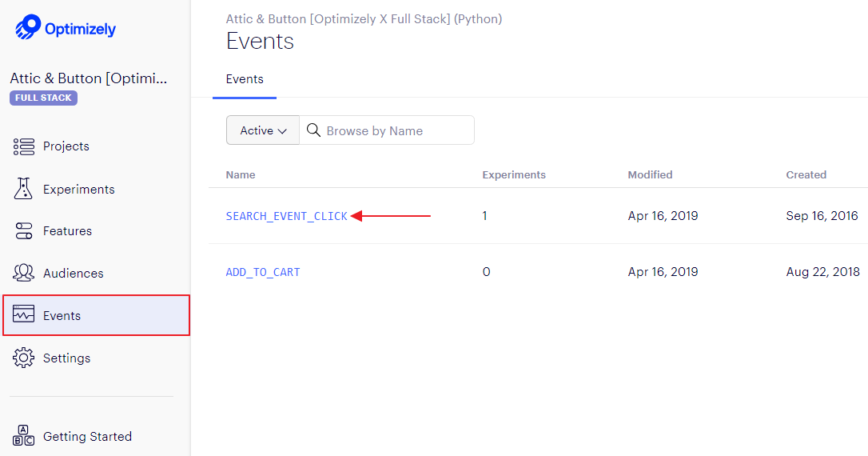
Task: Click the magnifying glass search icon
Action: 313,130
